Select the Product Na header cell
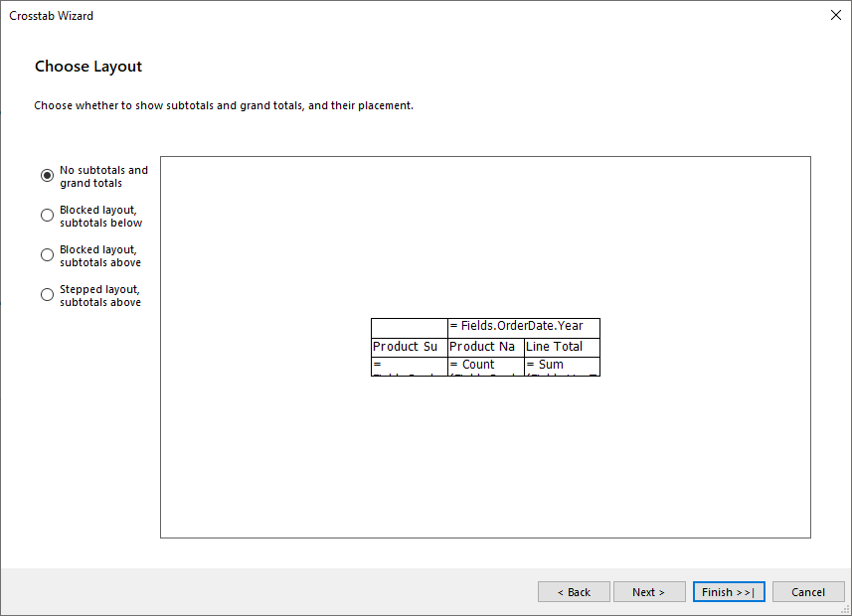852x616 pixels. click(484, 346)
